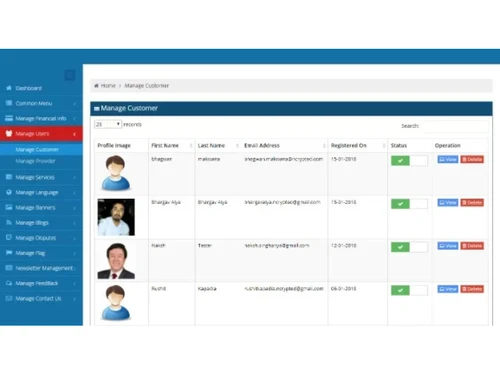Expand Manage Contact Us chevron

[x=74, y=299]
